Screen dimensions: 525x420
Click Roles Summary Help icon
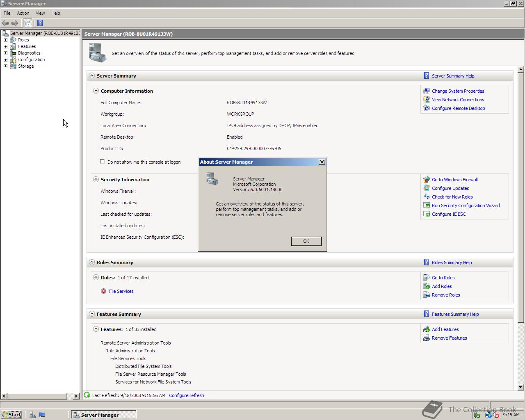[427, 262]
